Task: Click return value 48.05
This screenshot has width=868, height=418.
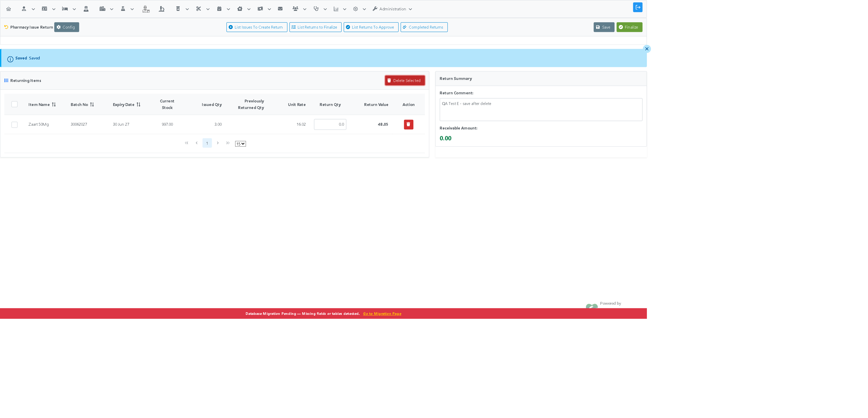Action: (383, 124)
